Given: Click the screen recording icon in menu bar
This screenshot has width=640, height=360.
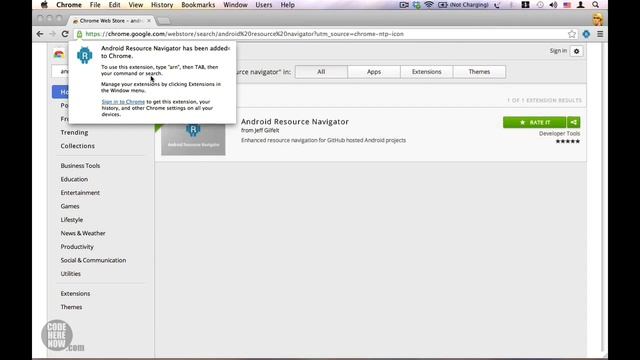Looking at the screenshot, I should click(404, 5).
